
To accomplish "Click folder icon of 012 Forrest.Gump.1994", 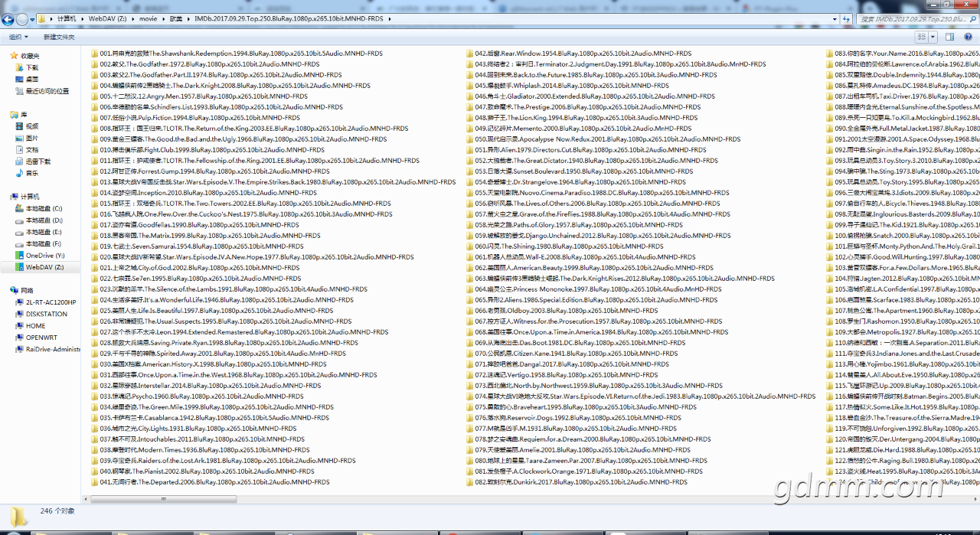I will pyautogui.click(x=94, y=171).
